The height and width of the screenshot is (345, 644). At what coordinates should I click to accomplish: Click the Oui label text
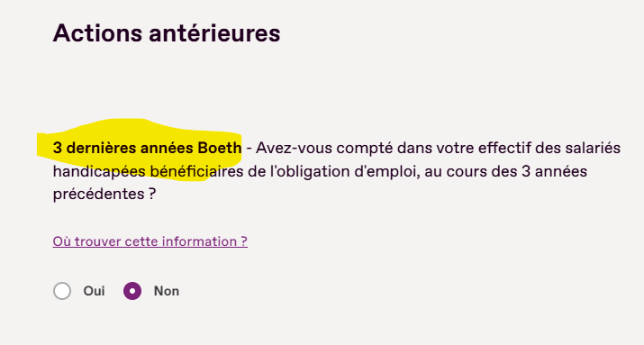coord(94,291)
